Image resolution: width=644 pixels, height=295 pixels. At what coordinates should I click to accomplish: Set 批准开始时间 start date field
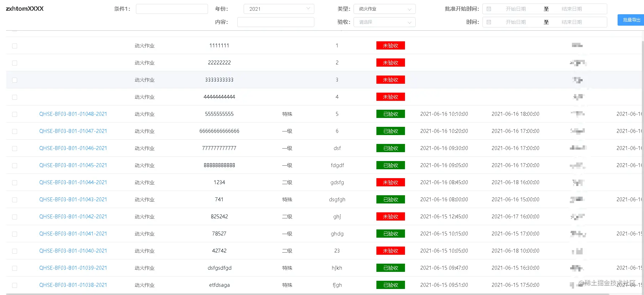516,9
